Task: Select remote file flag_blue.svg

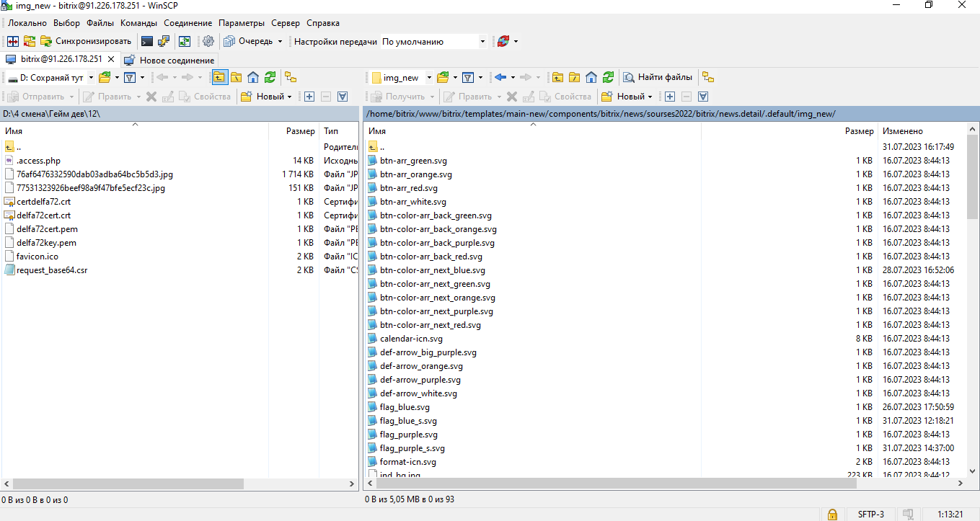Action: (x=405, y=407)
